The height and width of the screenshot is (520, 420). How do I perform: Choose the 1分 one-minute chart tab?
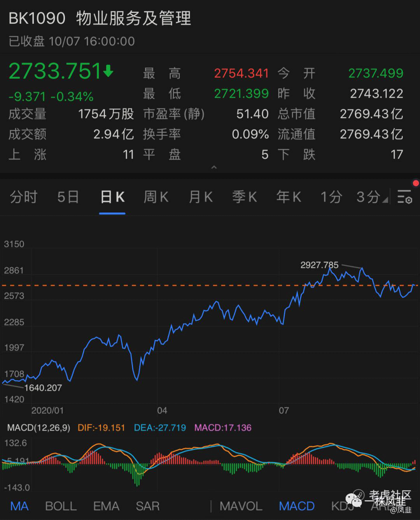(331, 197)
